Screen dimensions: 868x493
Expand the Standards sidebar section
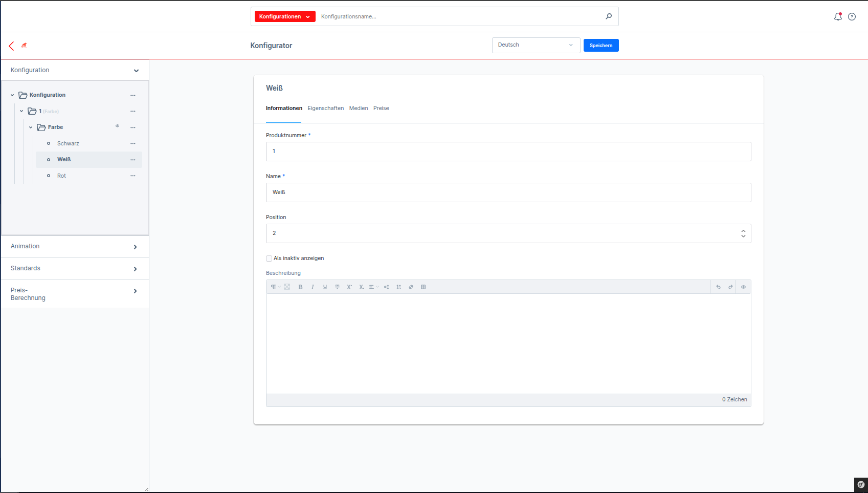tap(75, 269)
